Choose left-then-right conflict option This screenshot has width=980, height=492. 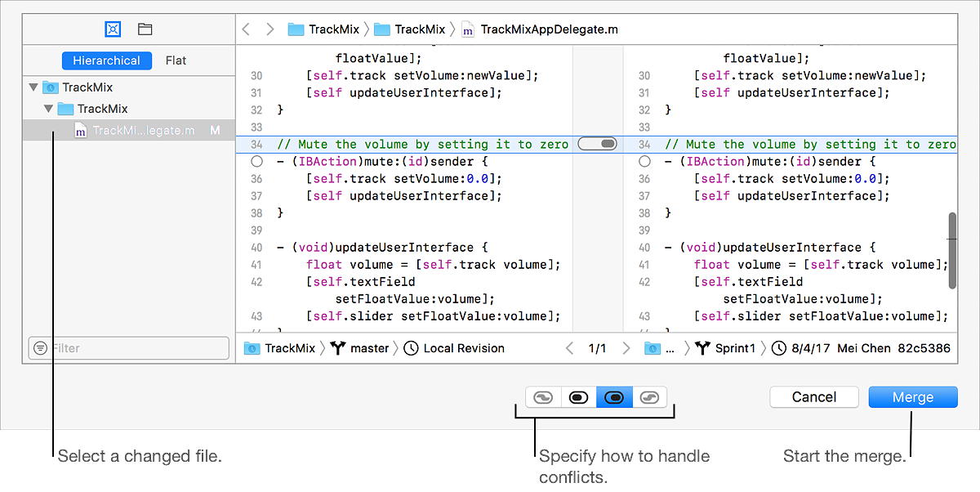(543, 397)
